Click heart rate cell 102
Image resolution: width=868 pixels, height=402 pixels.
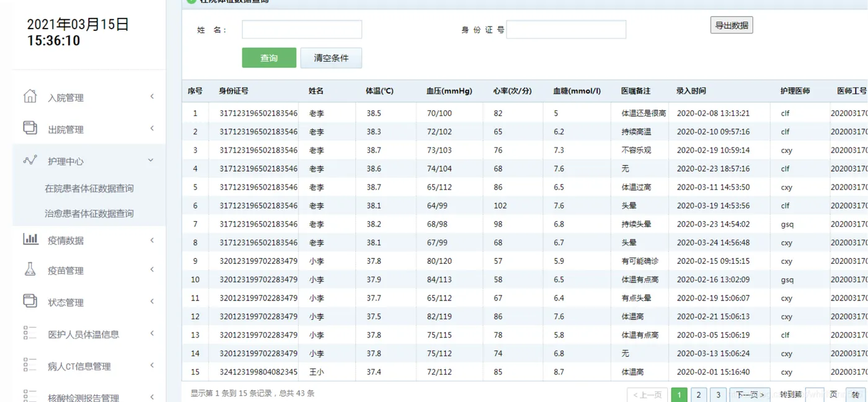click(x=500, y=206)
